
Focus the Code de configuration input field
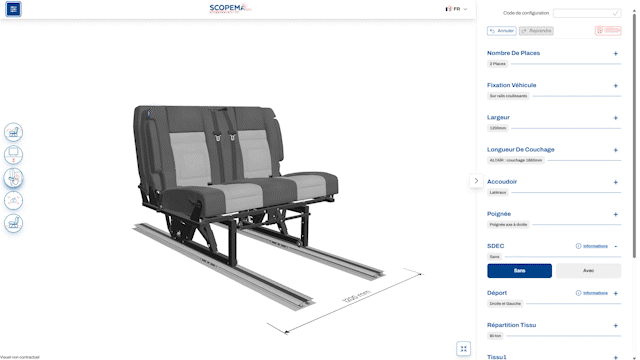(587, 13)
